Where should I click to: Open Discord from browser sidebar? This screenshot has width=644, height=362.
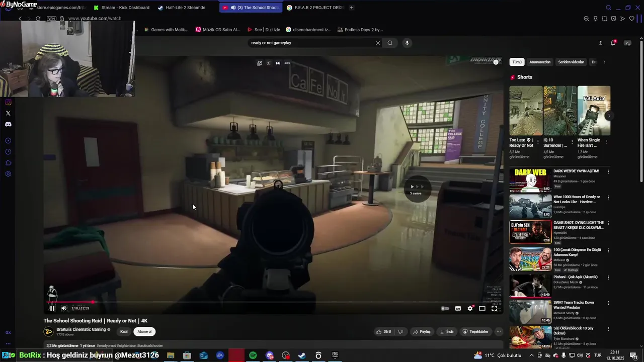[8, 124]
